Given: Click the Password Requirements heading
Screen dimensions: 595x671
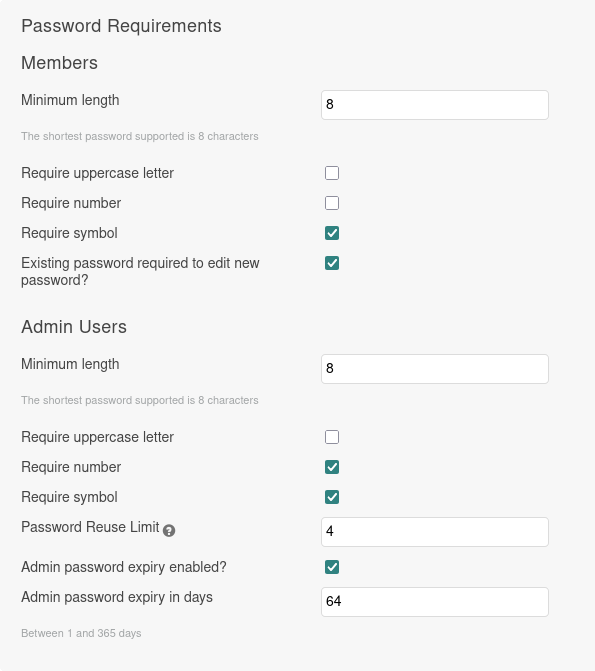Looking at the screenshot, I should [122, 26].
